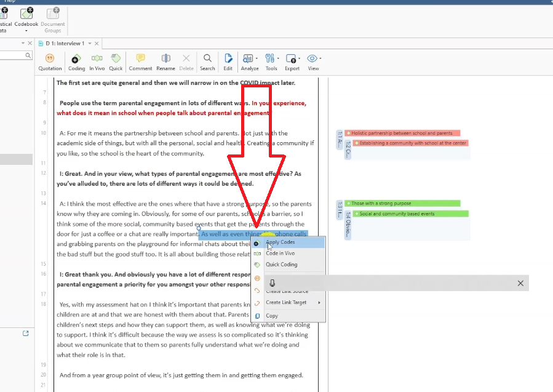Switch to the D 1: Interview 1 tab
Screen dimensions: 553x392
pyautogui.click(x=65, y=44)
